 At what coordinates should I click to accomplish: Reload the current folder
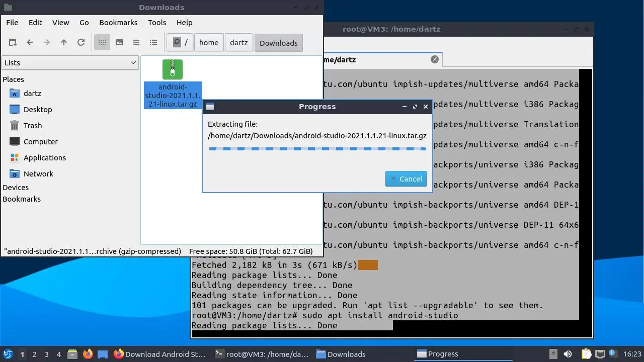point(81,43)
